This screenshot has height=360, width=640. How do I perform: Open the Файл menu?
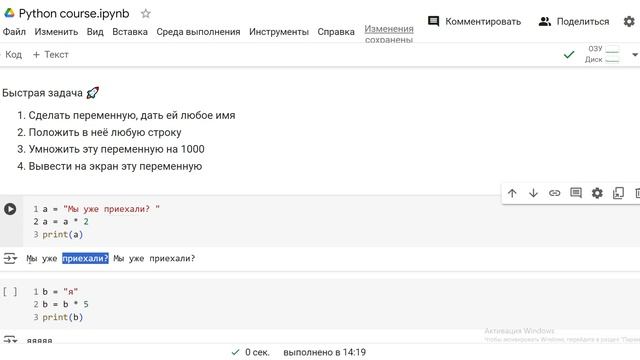click(x=14, y=32)
